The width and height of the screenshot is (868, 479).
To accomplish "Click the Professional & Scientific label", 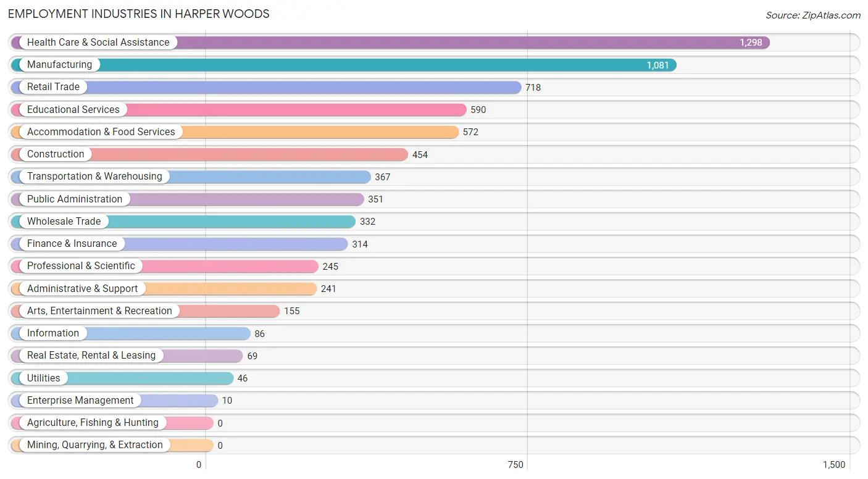I will 81,265.
